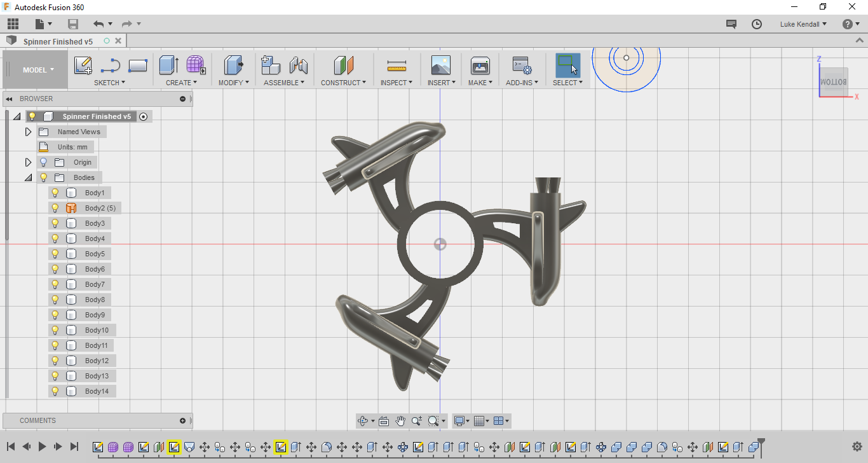The height and width of the screenshot is (463, 868).
Task: Open the Help question mark button
Action: 847,24
